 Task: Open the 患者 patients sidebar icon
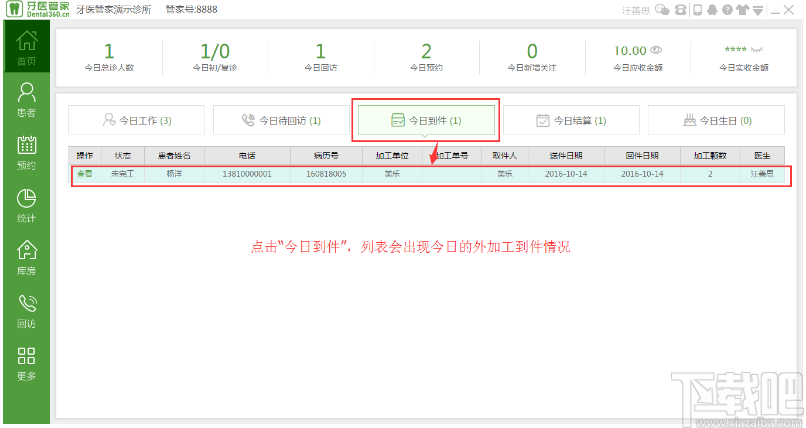click(27, 100)
